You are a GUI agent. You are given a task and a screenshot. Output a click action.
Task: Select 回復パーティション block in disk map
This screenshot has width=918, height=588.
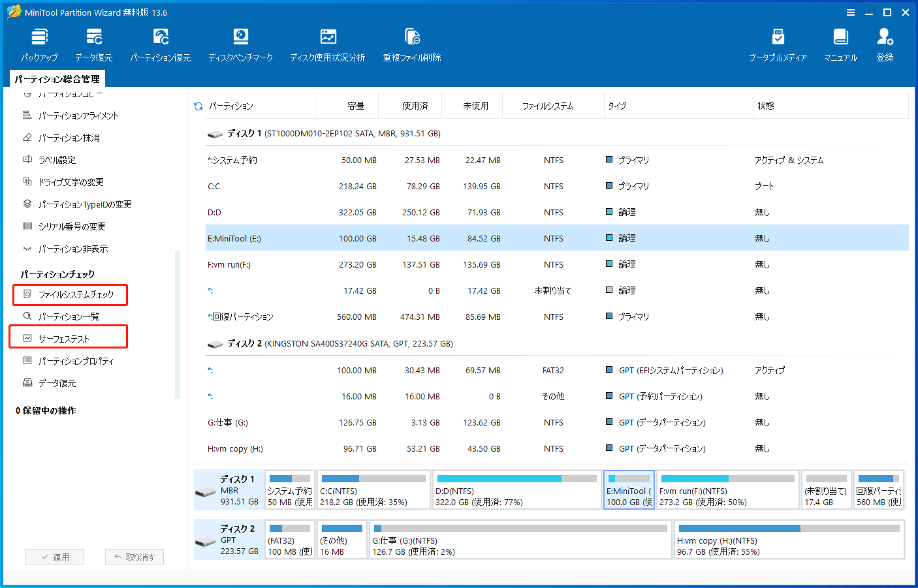coord(879,490)
